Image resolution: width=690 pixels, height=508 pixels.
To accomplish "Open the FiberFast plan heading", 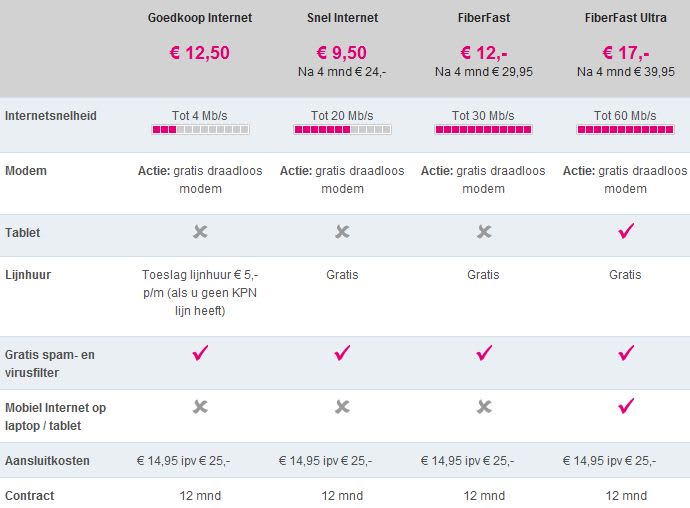I will coord(484,18).
